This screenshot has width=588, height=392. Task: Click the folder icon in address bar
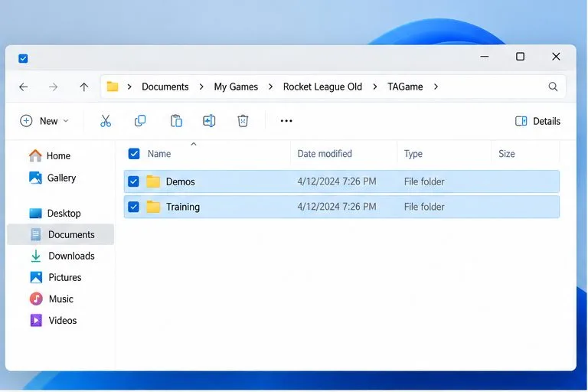pos(112,87)
